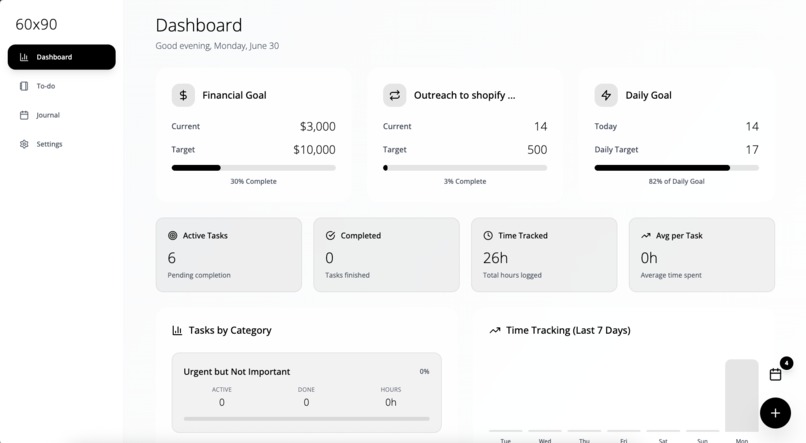Click the Outreach 3% progress bar
The width and height of the screenshot is (806, 443).
point(465,168)
